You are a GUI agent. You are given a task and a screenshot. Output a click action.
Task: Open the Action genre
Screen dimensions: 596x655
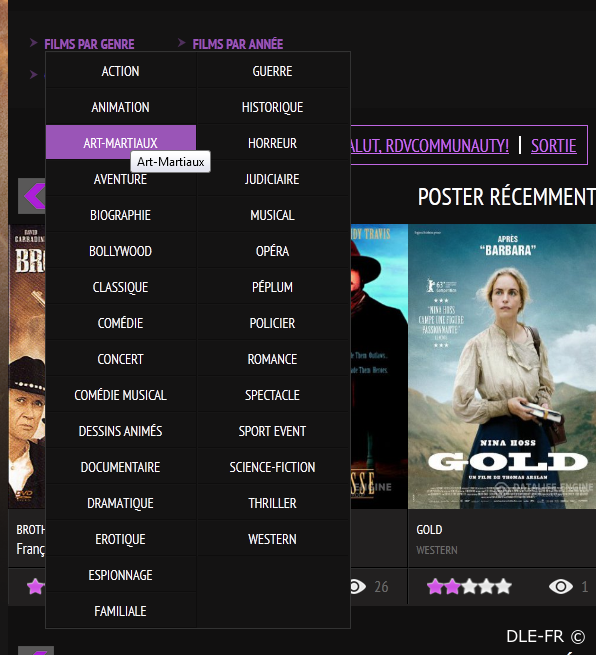tap(120, 71)
